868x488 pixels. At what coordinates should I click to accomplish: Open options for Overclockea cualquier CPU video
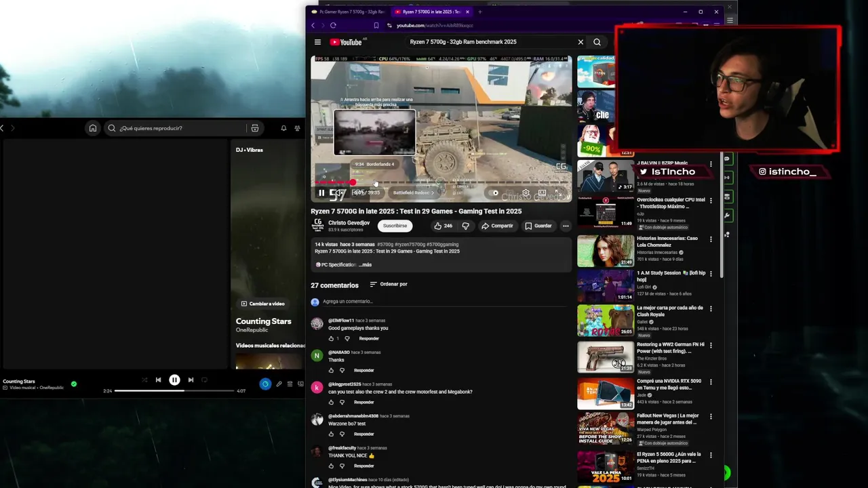711,201
